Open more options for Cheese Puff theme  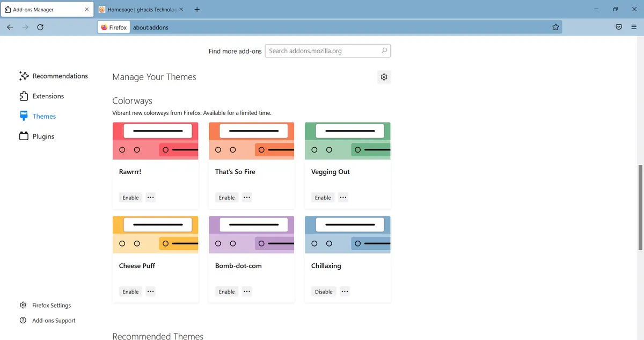pyautogui.click(x=151, y=291)
